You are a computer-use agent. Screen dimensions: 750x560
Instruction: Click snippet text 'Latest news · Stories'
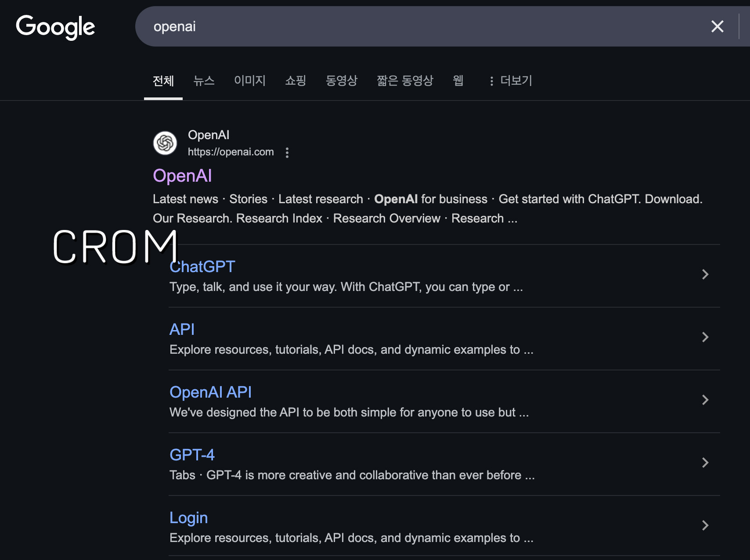(x=210, y=199)
